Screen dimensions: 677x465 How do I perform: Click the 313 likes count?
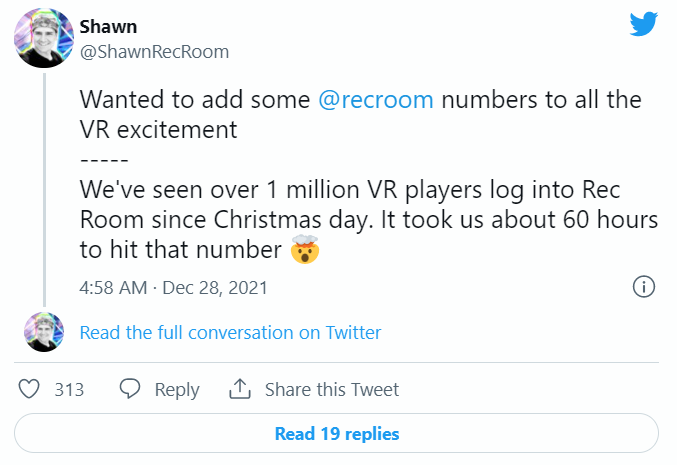(69, 389)
